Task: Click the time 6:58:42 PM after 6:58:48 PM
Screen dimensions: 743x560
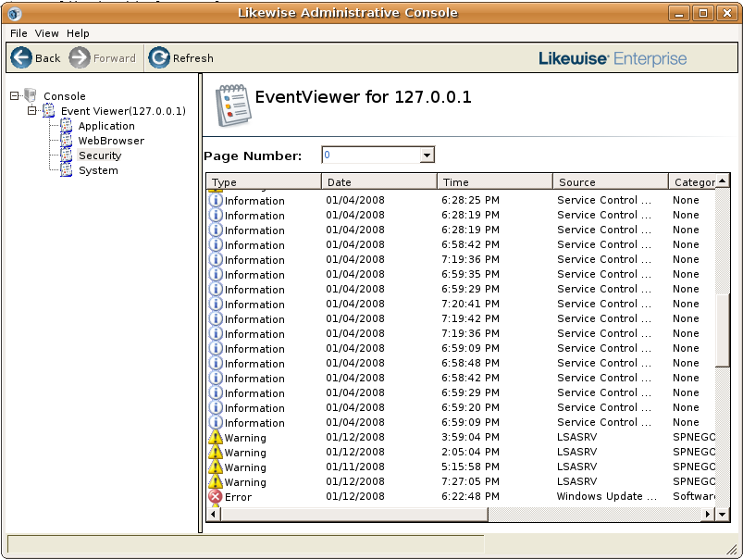Action: click(470, 378)
